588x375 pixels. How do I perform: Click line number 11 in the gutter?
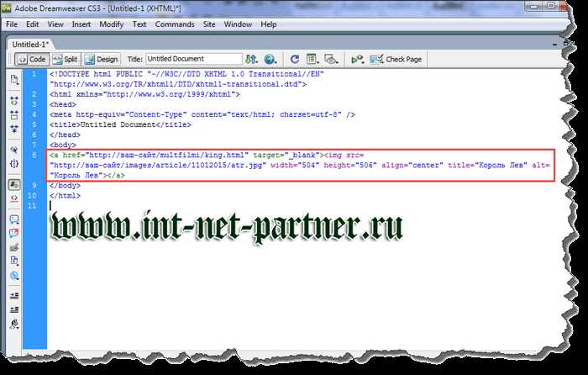[32, 206]
